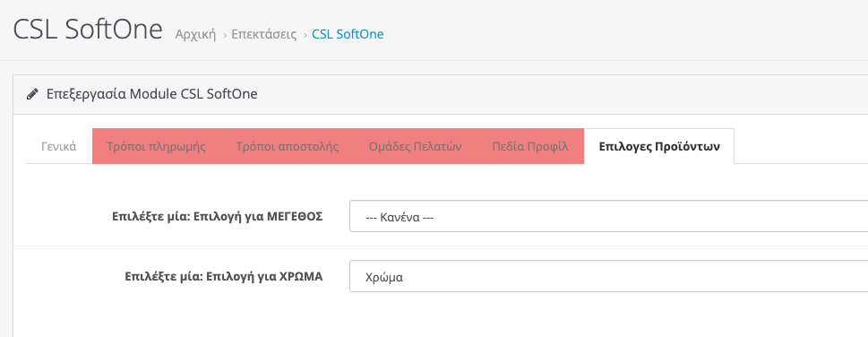This screenshot has height=337, width=868.
Task: Click the large CSL SoftOne page title
Action: coord(88,30)
